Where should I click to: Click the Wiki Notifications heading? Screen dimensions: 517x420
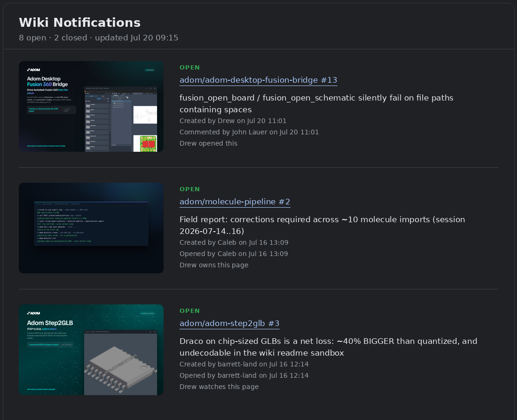tap(79, 23)
